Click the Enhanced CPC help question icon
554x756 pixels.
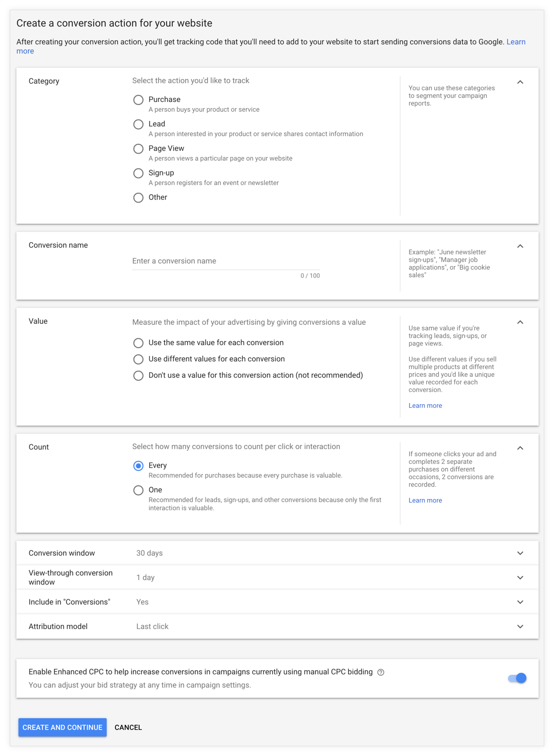pyautogui.click(x=381, y=672)
